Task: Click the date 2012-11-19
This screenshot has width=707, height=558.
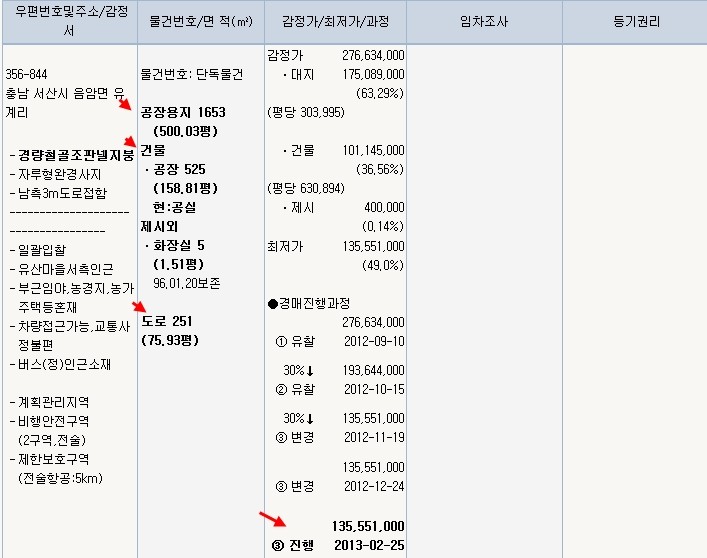Action: coord(374,438)
